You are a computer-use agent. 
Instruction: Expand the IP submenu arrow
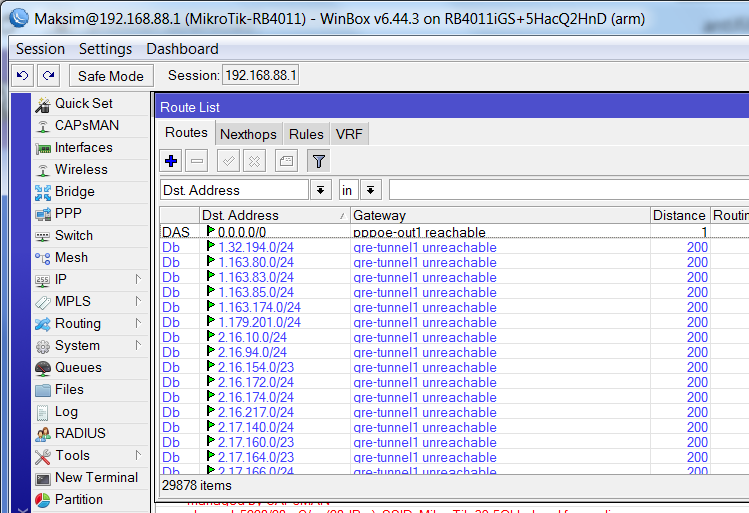point(138,279)
